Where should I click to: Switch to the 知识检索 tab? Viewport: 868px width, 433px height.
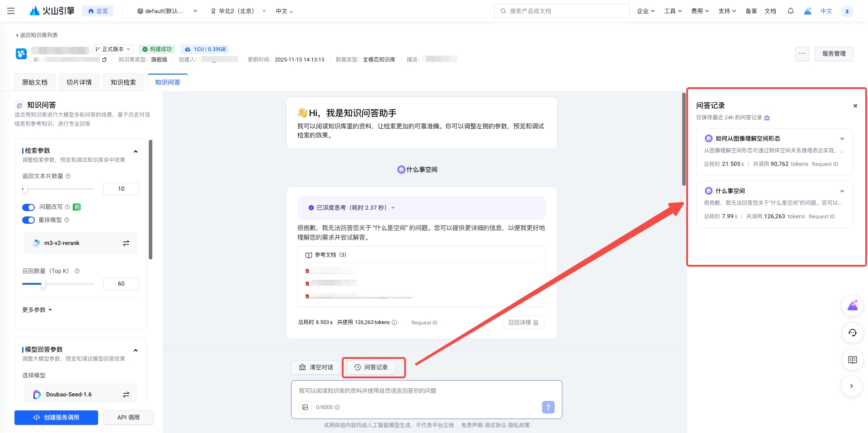click(123, 82)
